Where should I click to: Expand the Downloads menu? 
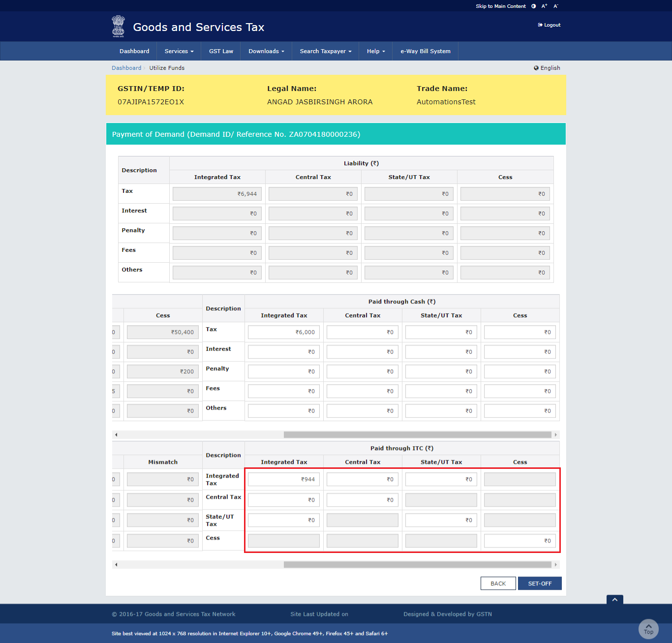click(x=266, y=51)
